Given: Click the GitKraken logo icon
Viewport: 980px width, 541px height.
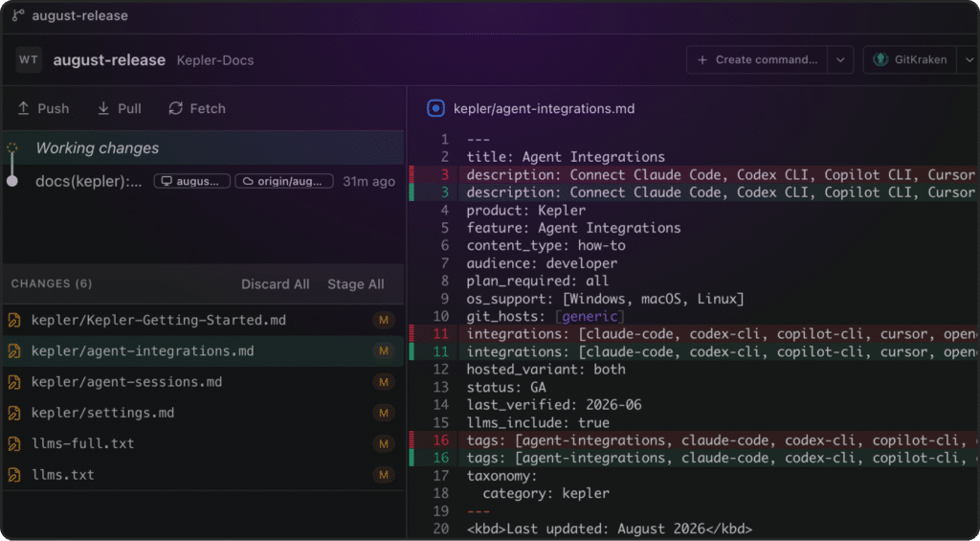Looking at the screenshot, I should click(x=880, y=60).
